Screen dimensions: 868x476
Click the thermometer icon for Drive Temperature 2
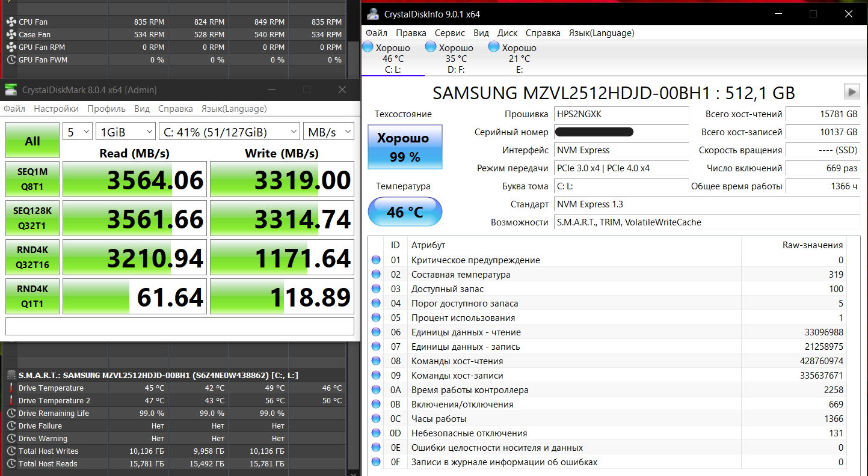click(x=11, y=400)
